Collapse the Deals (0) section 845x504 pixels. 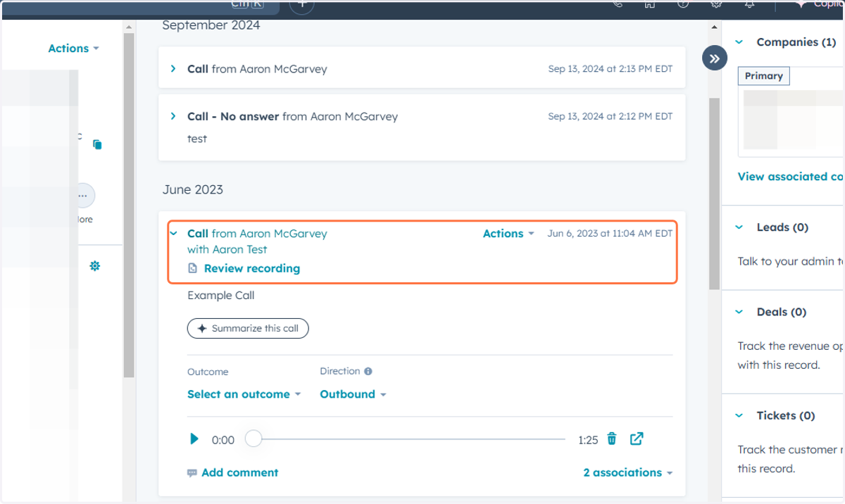[x=739, y=312]
